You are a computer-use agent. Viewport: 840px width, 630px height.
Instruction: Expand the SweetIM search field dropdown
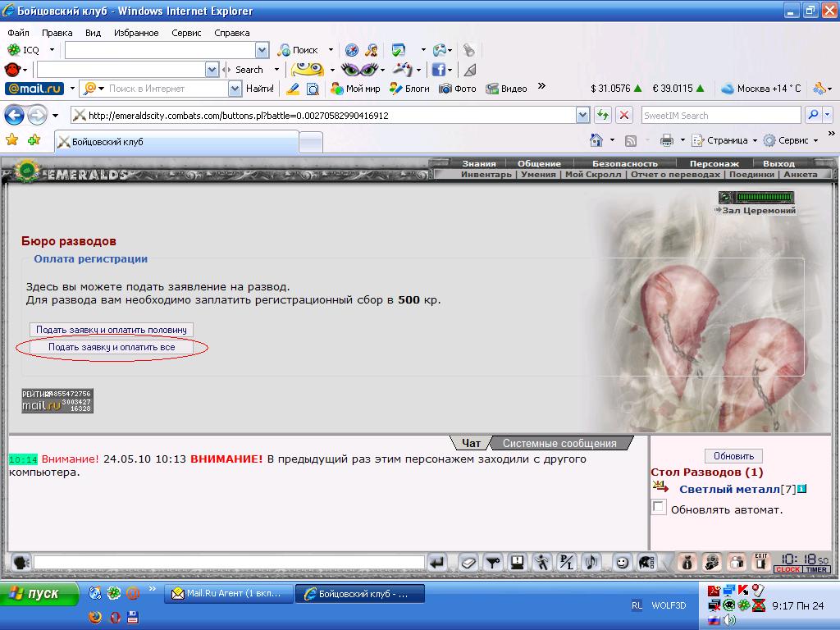pos(212,70)
